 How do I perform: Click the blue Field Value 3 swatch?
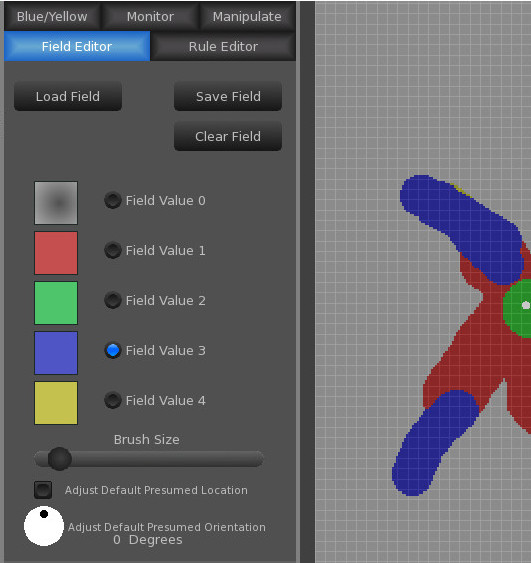point(56,353)
